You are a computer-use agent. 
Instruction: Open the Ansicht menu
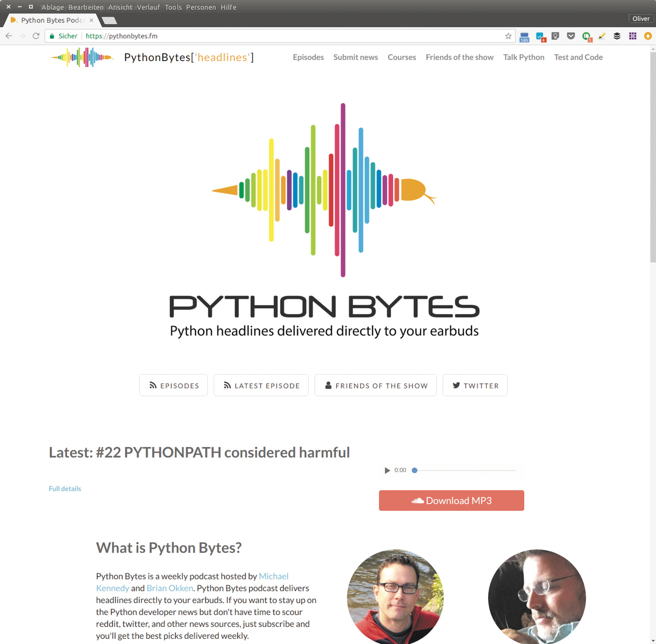(120, 7)
